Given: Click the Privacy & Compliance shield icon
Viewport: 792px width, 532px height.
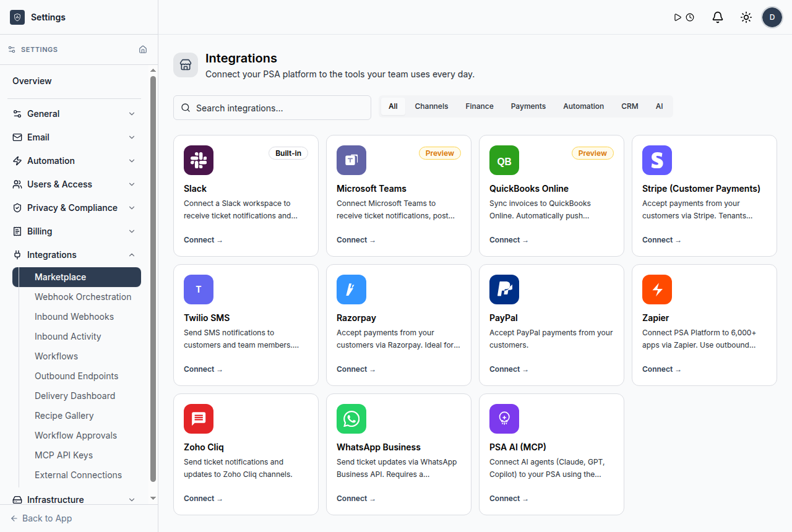Looking at the screenshot, I should point(17,208).
